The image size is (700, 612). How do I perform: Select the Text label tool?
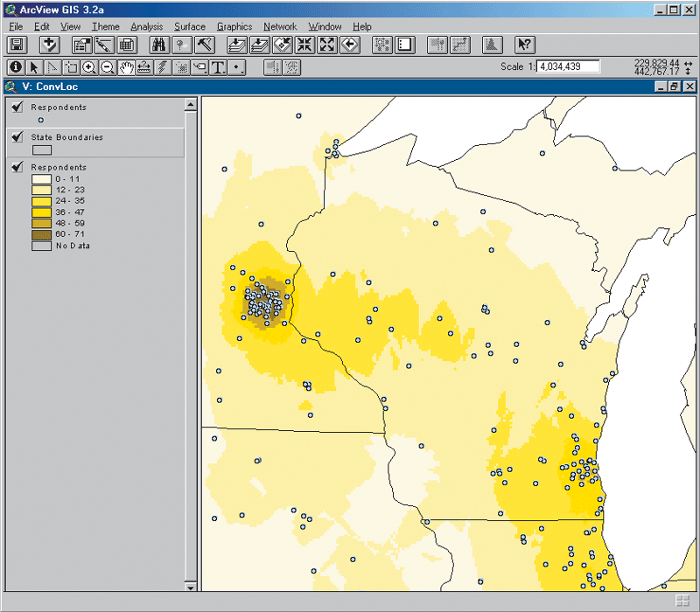point(218,67)
